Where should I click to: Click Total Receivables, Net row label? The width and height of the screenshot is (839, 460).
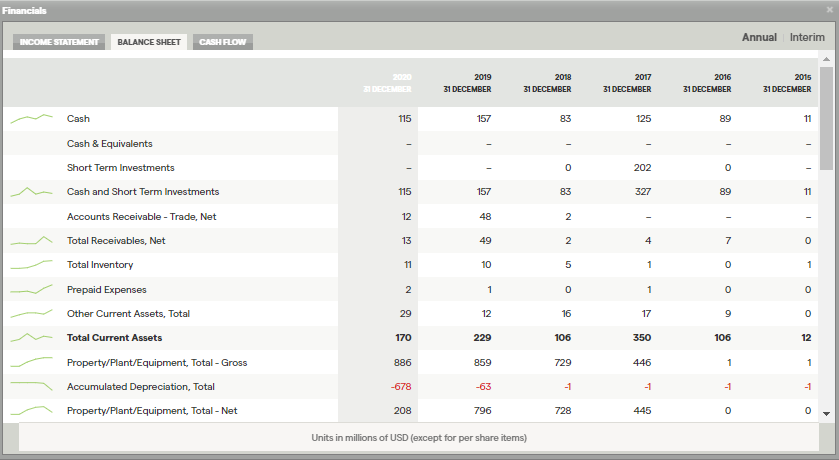point(116,241)
